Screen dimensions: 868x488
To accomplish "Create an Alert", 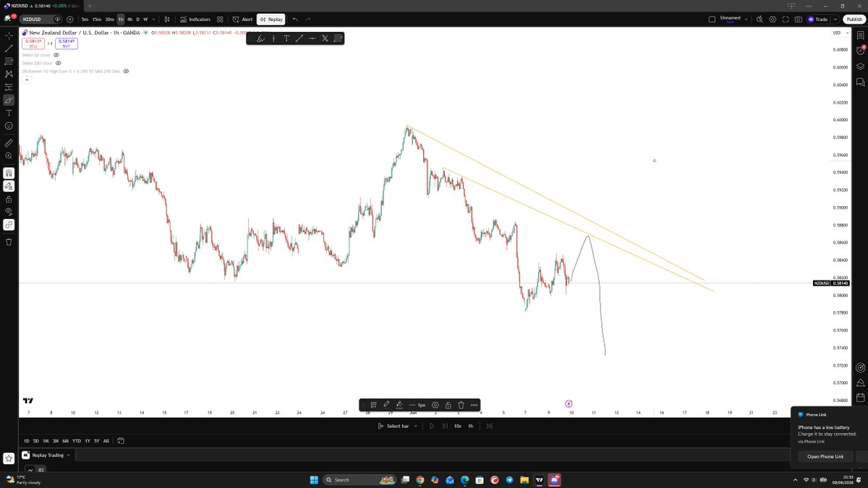I will (x=243, y=20).
